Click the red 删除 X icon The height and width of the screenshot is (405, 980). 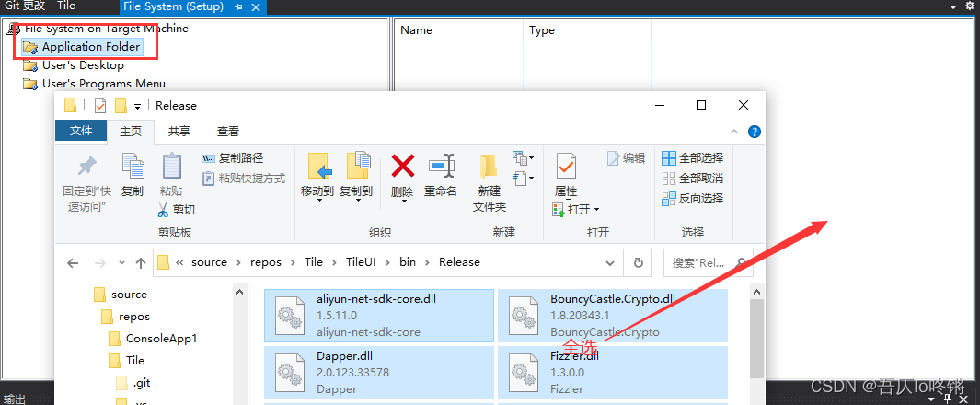click(x=403, y=166)
